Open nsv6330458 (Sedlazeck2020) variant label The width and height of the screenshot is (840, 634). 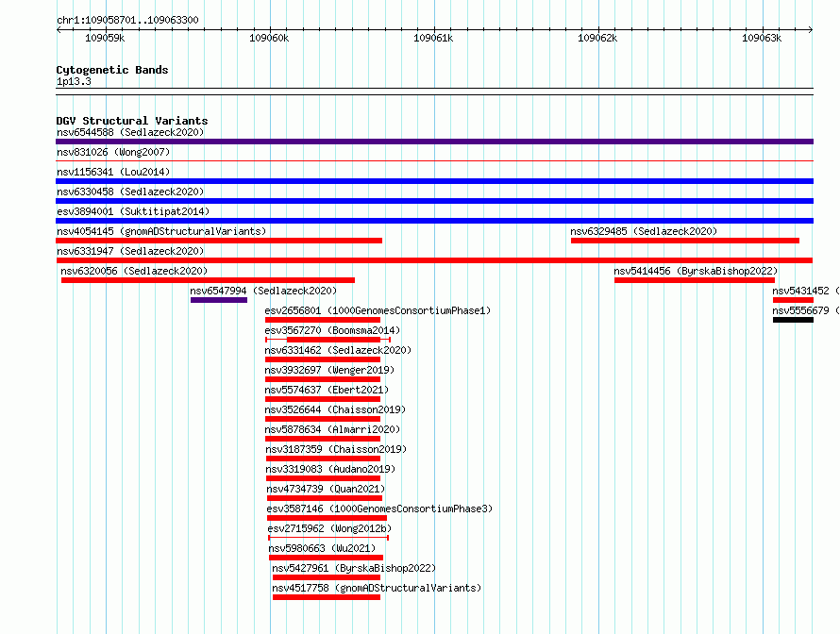click(130, 192)
